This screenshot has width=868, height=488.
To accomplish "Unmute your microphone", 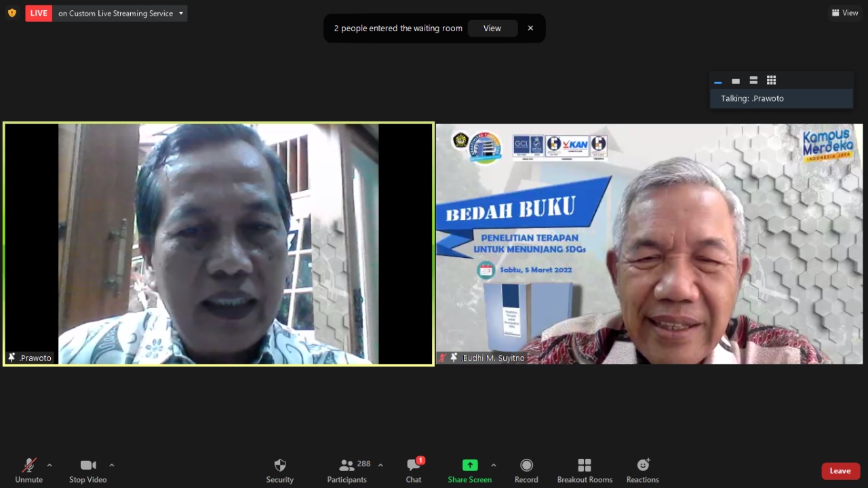I will tap(28, 470).
